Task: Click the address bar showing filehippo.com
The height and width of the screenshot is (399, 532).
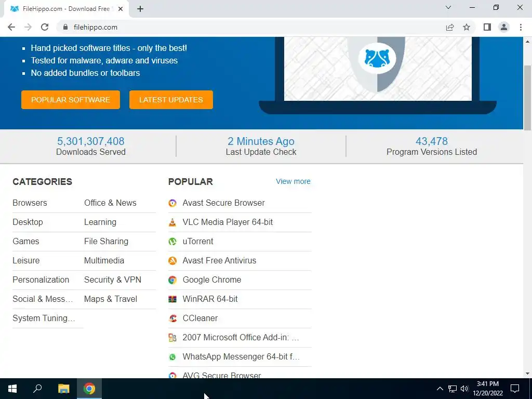Action: 251,27
